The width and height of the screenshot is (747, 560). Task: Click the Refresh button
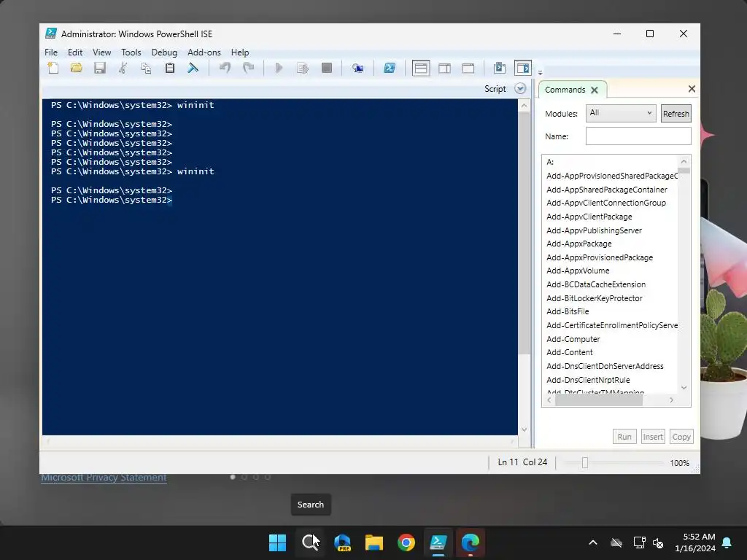click(x=676, y=113)
